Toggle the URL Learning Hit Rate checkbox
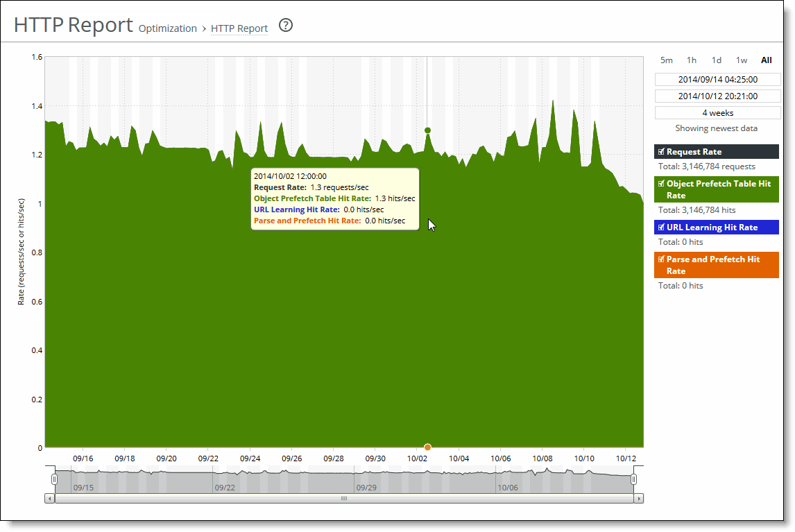 tap(660, 227)
